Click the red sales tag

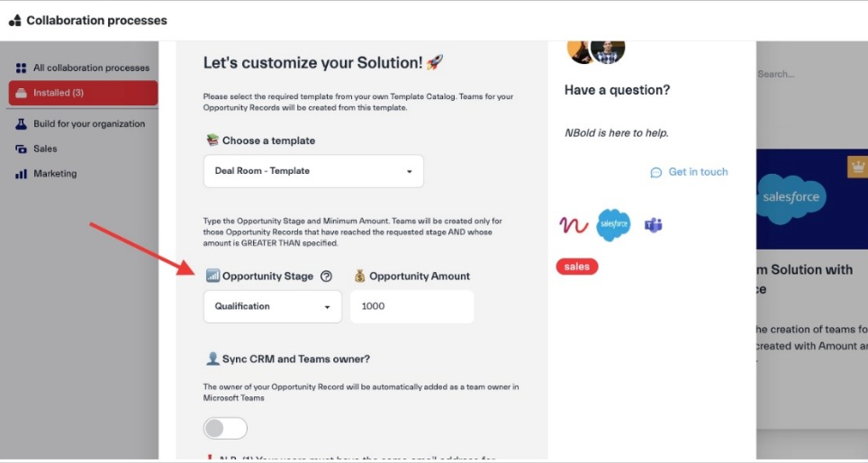pos(577,267)
